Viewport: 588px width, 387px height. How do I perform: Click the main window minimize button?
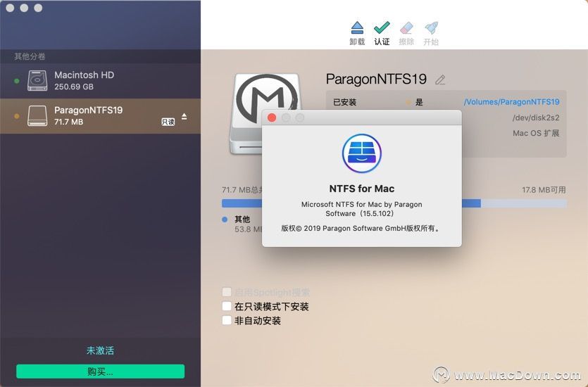pyautogui.click(x=24, y=8)
